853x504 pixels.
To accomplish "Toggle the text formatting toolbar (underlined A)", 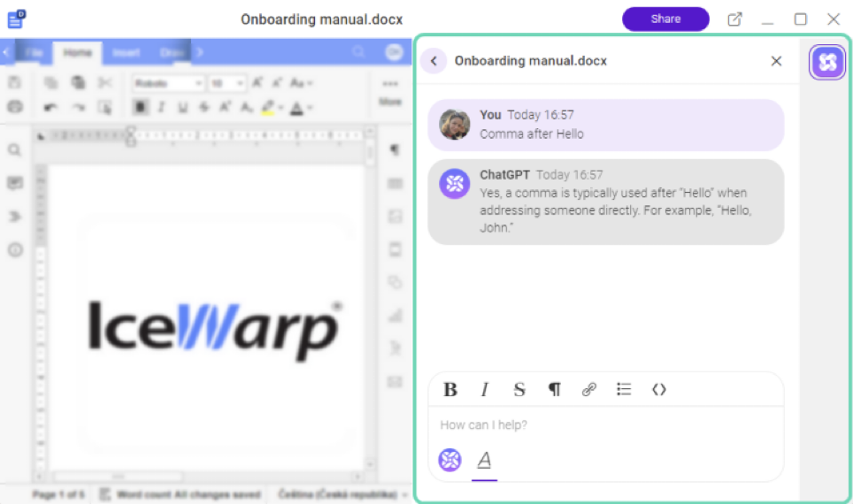I will (484, 460).
